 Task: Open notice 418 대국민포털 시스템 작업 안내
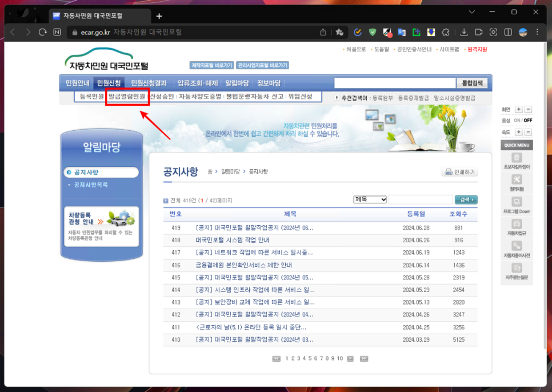coord(233,240)
